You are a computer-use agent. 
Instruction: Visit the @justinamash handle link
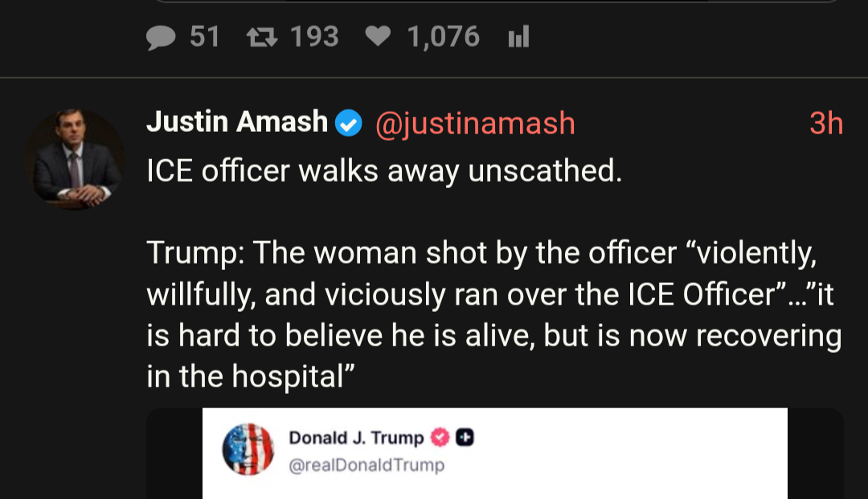(474, 124)
